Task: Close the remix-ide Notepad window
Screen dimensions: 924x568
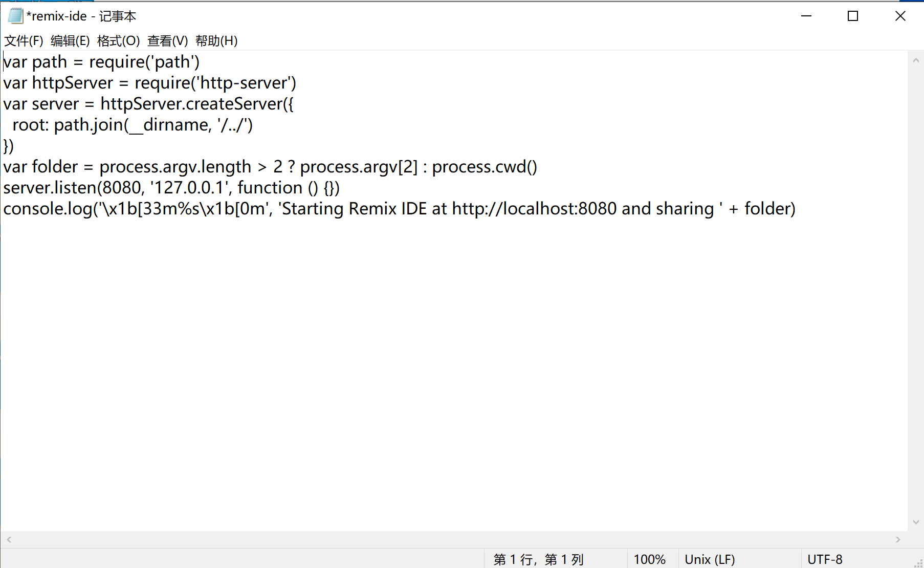Action: coord(900,16)
